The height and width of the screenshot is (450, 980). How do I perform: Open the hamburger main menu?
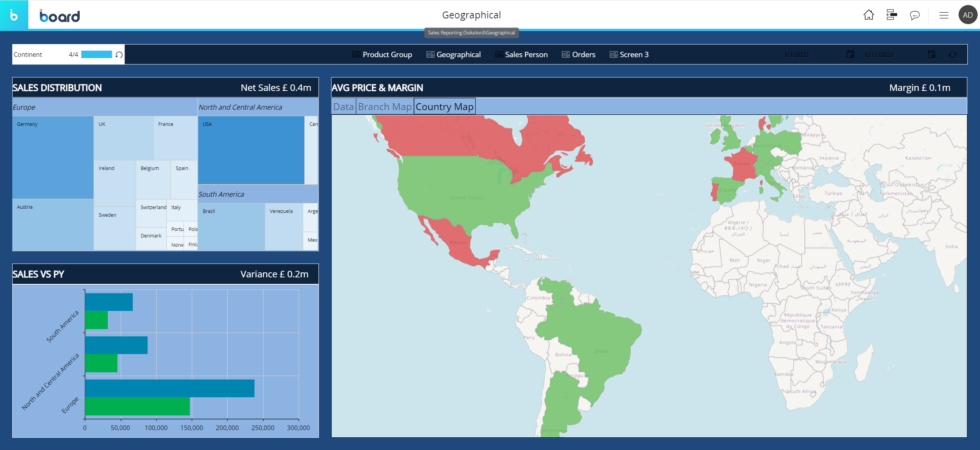coord(944,15)
